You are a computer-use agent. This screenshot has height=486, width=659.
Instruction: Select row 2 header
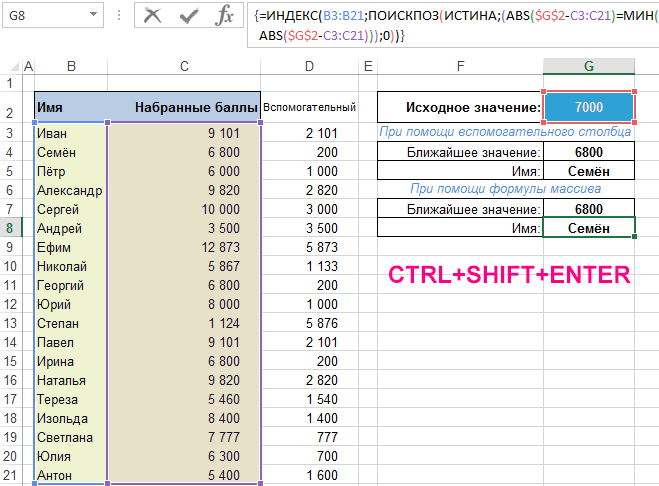[x=11, y=108]
